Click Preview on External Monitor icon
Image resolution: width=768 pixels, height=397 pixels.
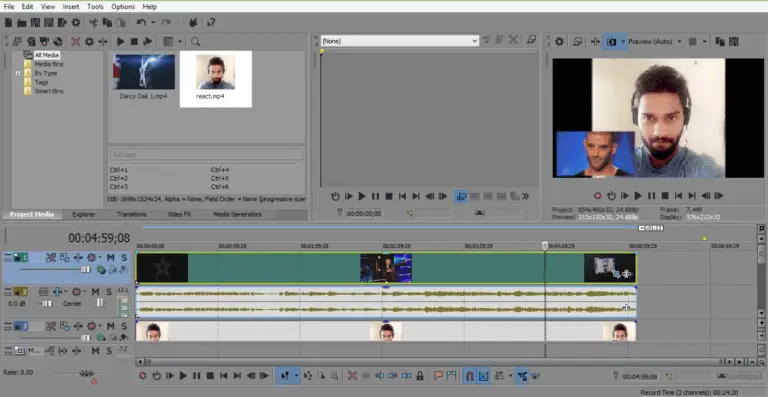click(577, 42)
